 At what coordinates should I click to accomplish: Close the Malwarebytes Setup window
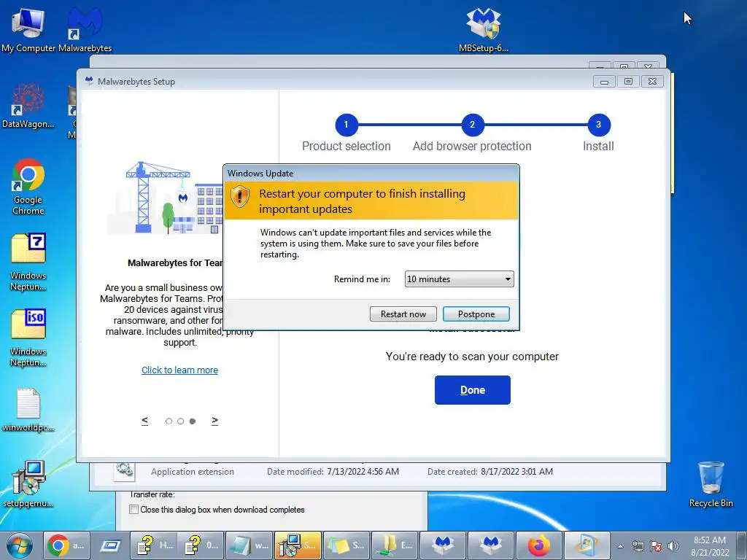(x=653, y=82)
